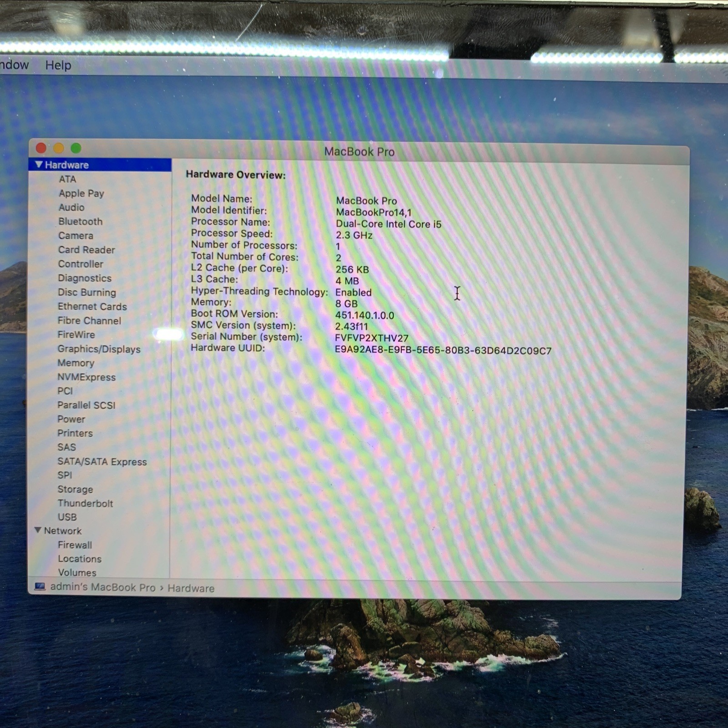Minimize the window with the yellow button
This screenshot has height=728, width=728.
[59, 148]
